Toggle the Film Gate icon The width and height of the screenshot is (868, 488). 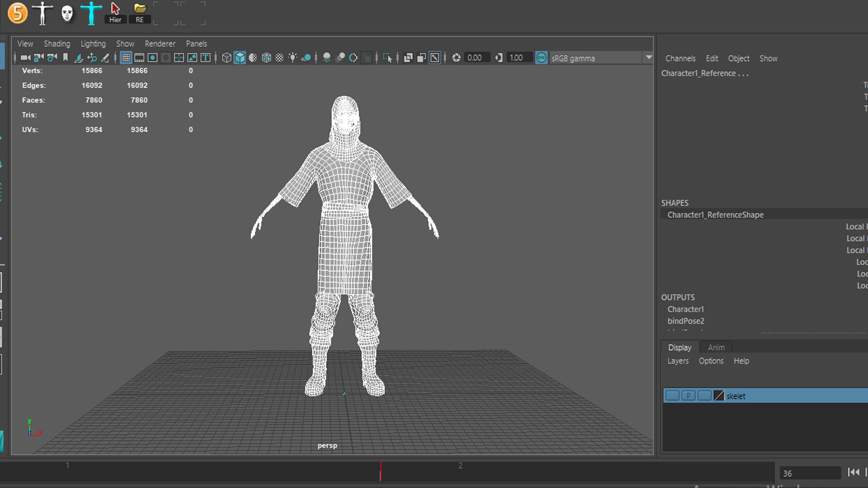(x=139, y=58)
